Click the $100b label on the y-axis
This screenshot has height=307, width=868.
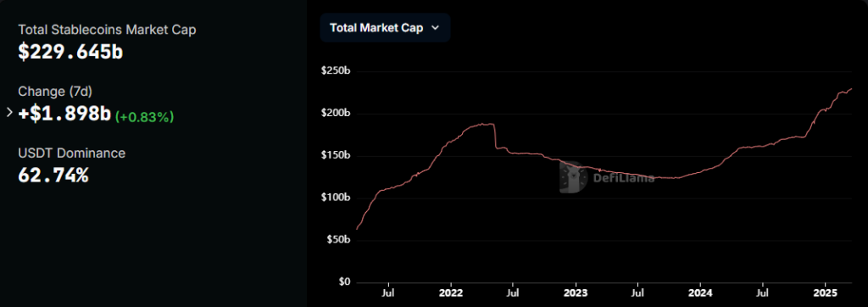pos(336,198)
